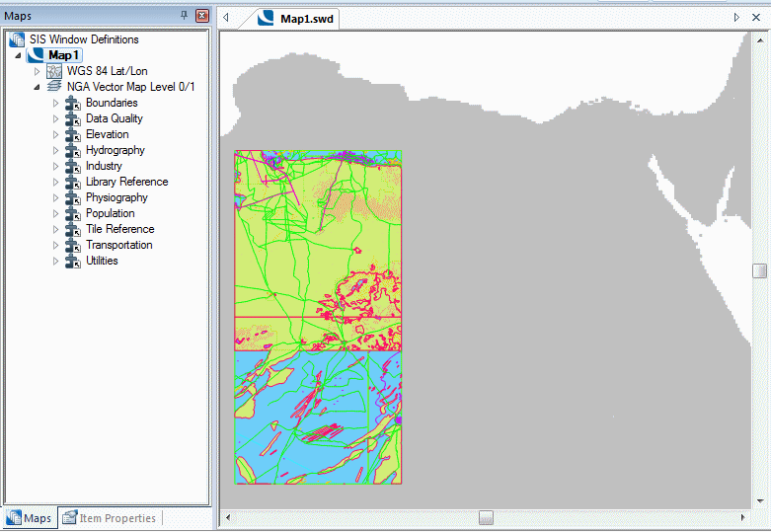Click the vertical scrollbar thumb beside map
Image resolution: width=771 pixels, height=532 pixels.
(758, 270)
